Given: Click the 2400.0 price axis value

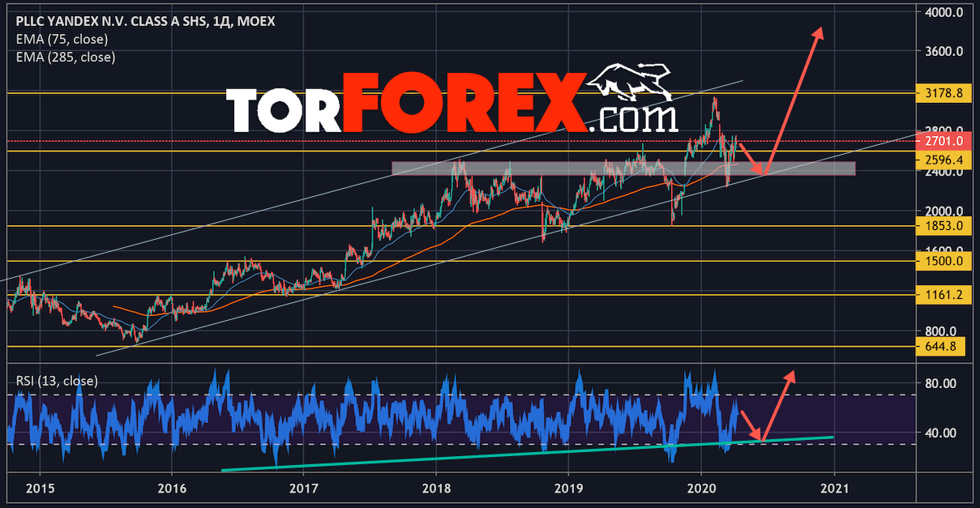Looking at the screenshot, I should 944,173.
